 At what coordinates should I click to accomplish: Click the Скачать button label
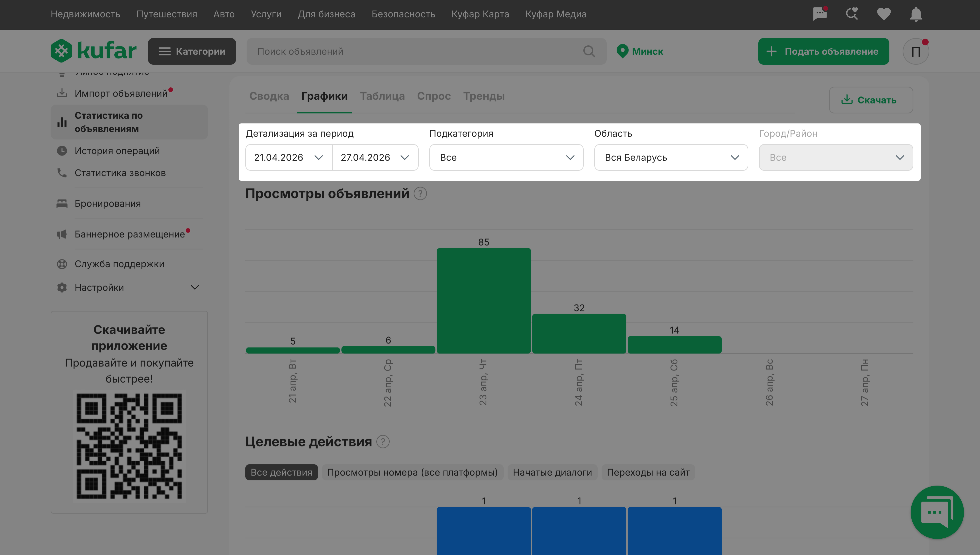click(877, 100)
